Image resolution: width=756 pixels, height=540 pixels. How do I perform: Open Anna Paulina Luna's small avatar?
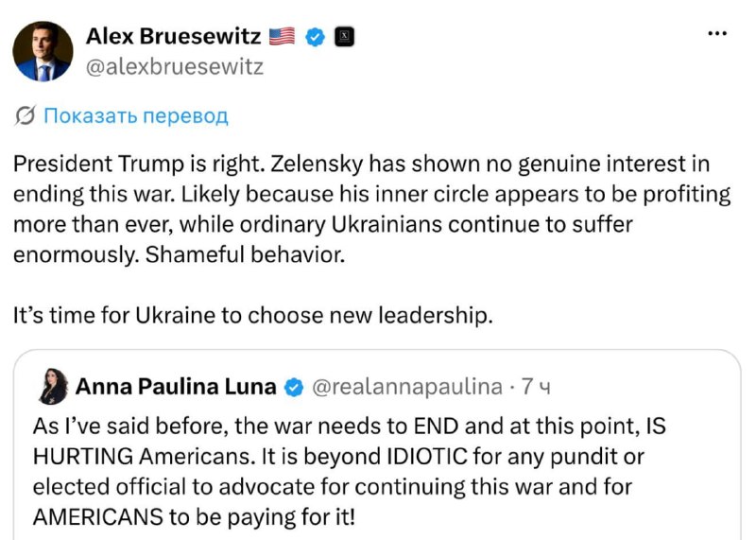point(54,386)
